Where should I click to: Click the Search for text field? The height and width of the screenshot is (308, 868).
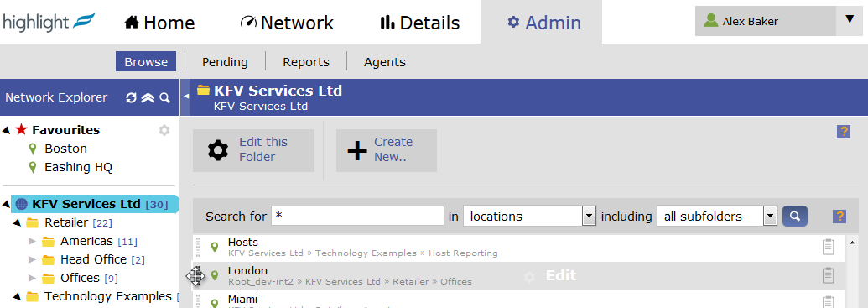click(357, 216)
